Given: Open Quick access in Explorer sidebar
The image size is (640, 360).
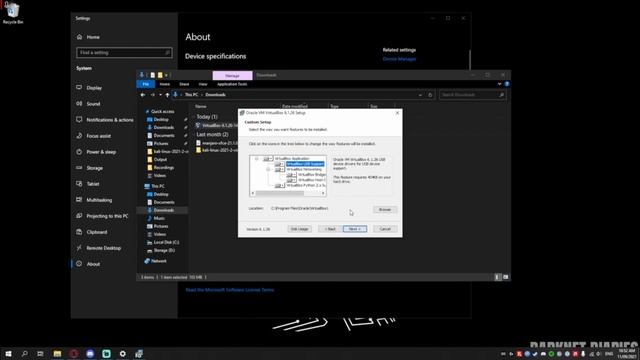Looking at the screenshot, I should [x=162, y=111].
